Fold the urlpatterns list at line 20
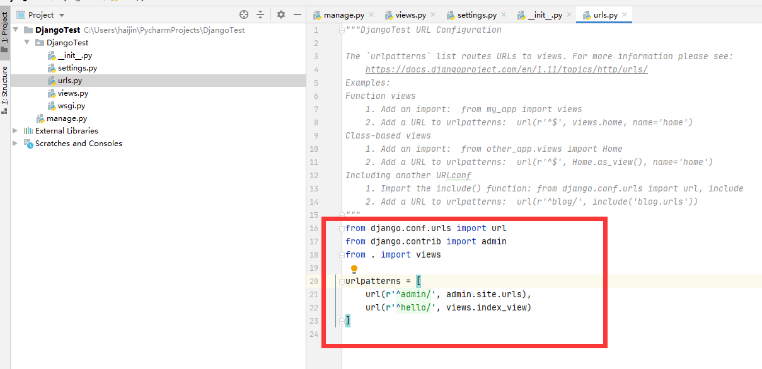Screen dimensions: 762x369 [342, 281]
